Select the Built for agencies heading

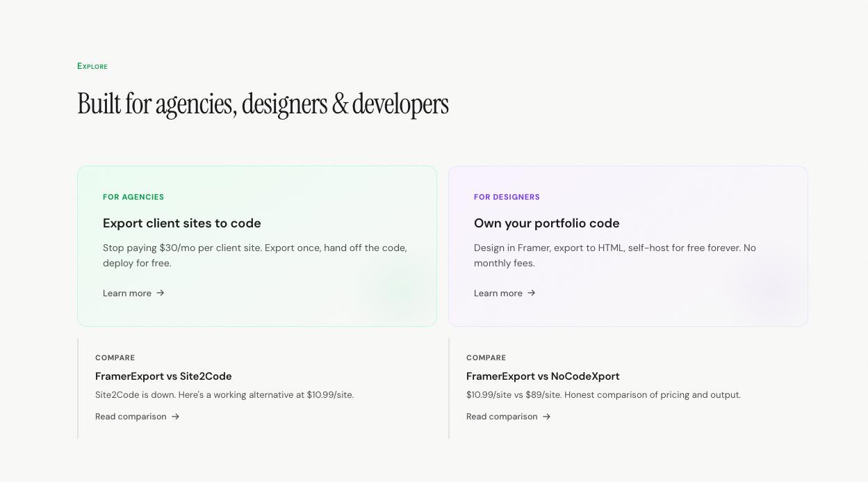263,104
